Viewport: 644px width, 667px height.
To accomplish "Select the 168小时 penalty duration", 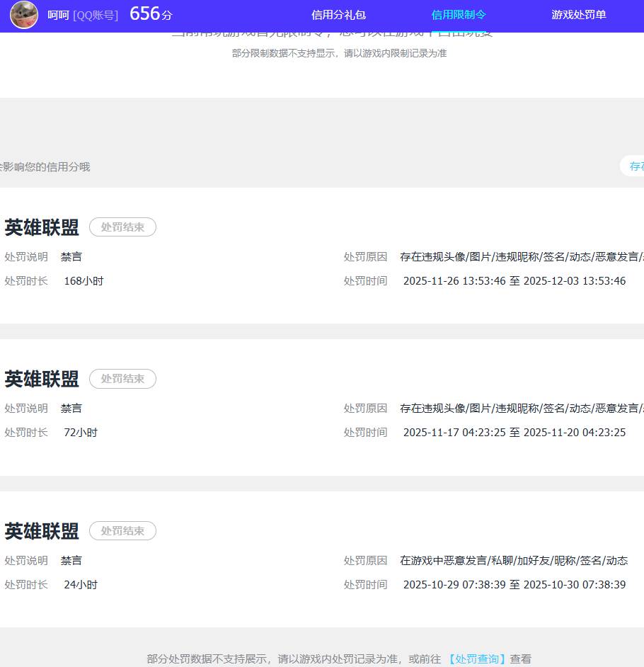I will pyautogui.click(x=84, y=281).
